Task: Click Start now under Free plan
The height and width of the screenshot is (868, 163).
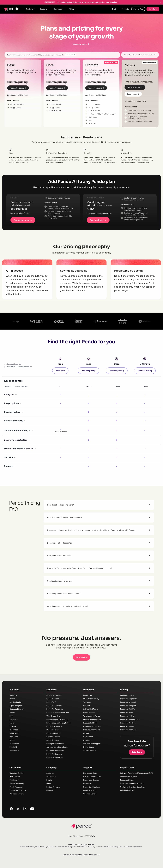Action: point(60,371)
